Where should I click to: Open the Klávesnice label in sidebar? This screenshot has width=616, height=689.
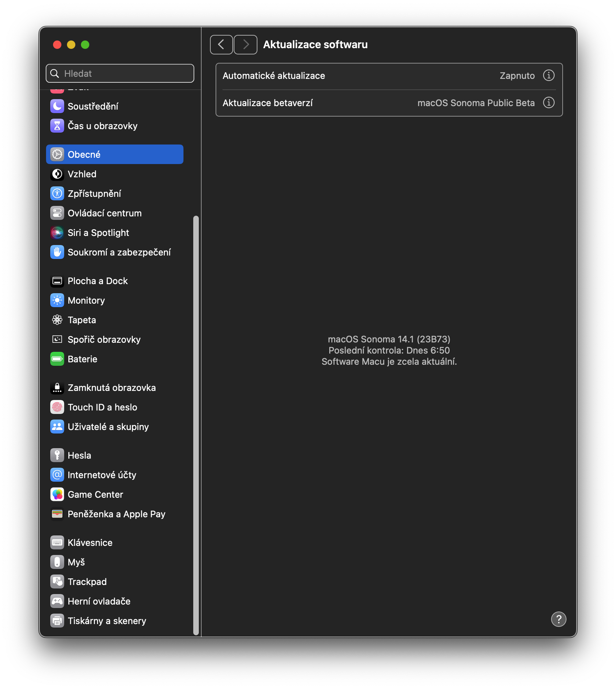pos(90,542)
